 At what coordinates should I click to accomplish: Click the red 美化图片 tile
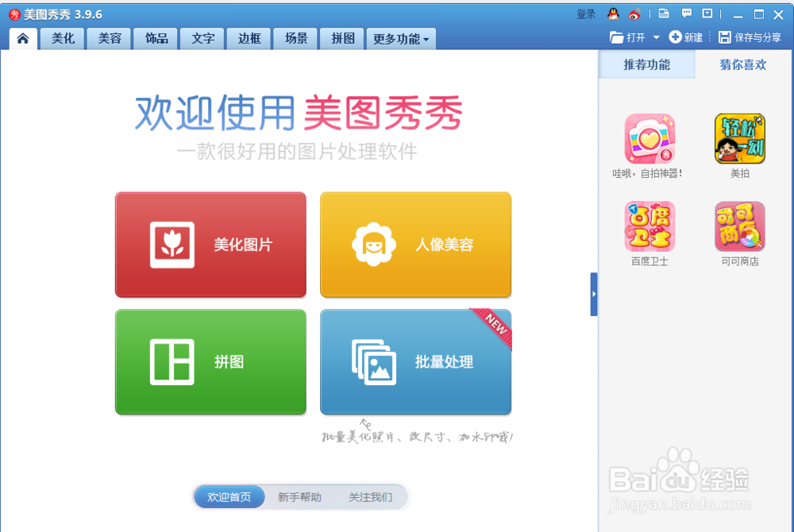(x=210, y=245)
